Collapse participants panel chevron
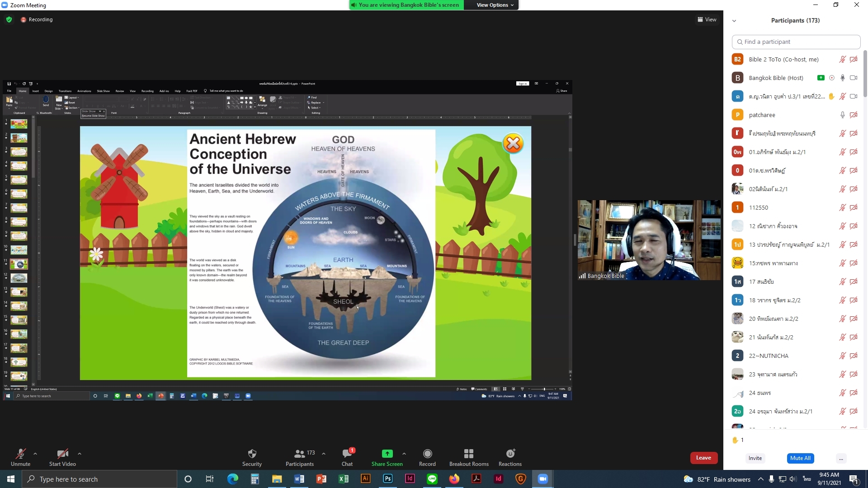 pos(734,21)
